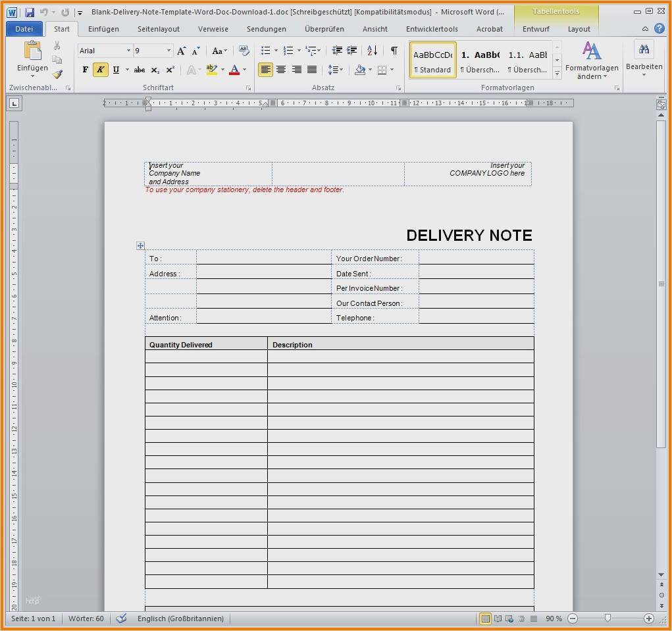Apply the Standard style from gallery
672x631 pixels.
pyautogui.click(x=432, y=61)
